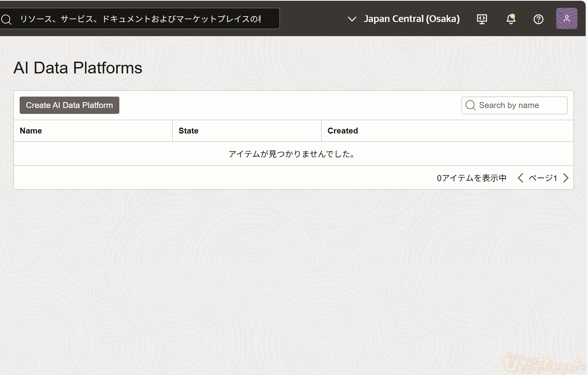Open the notifications bell
Screen dimensions: 588x375
pyautogui.click(x=511, y=19)
